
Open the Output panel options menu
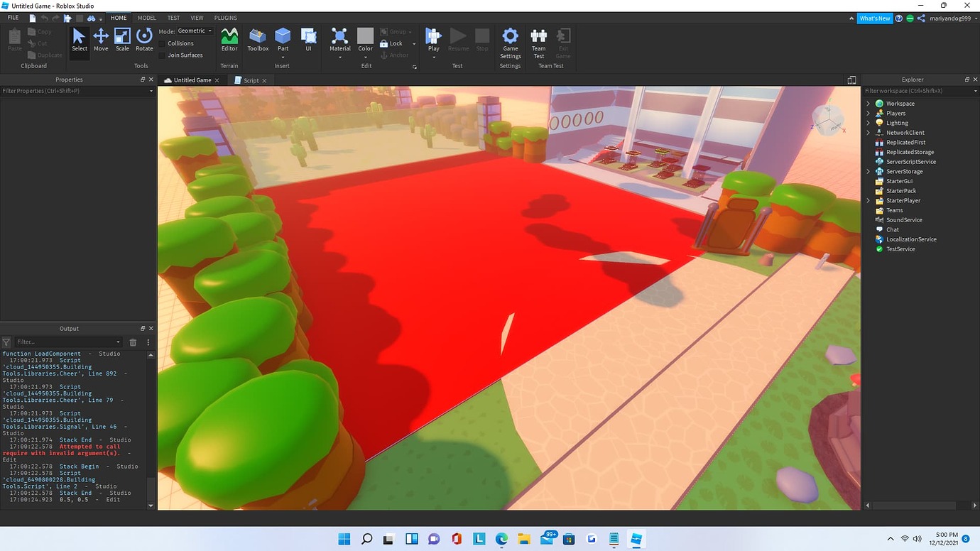tap(148, 342)
